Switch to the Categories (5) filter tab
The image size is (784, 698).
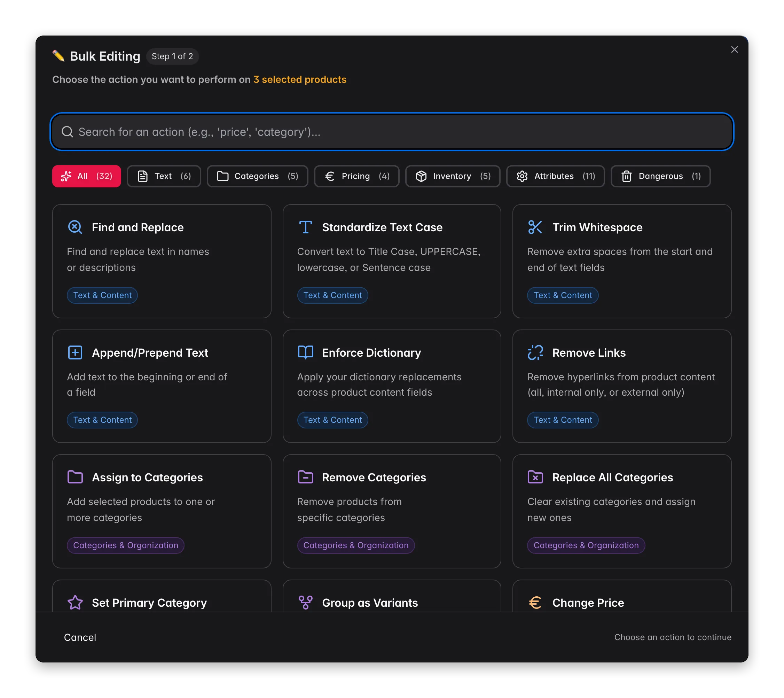point(257,176)
